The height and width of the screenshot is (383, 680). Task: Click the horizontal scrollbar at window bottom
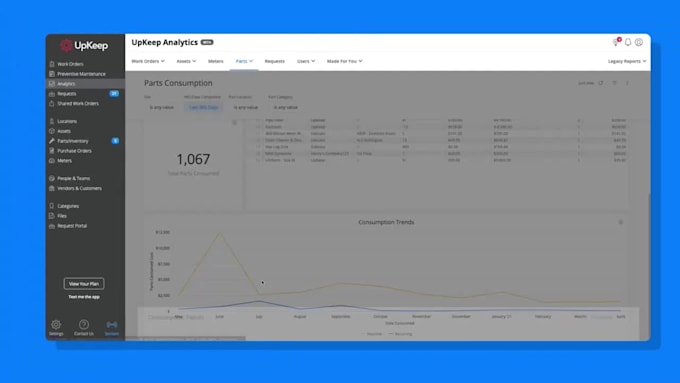click(x=185, y=338)
